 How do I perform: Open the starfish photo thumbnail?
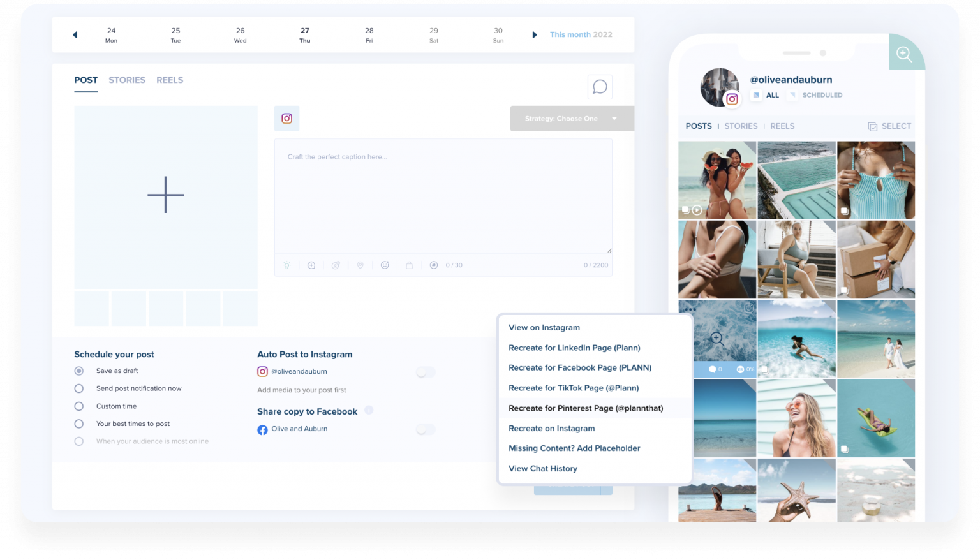796,490
